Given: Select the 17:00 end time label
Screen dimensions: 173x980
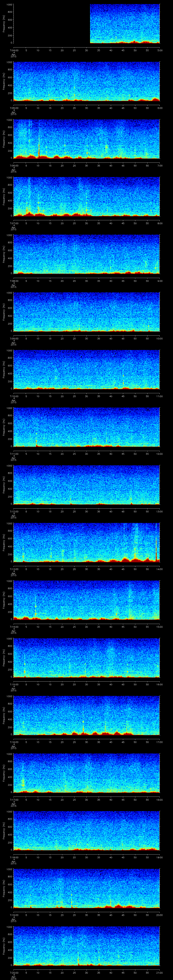Looking at the screenshot, I should pyautogui.click(x=159, y=742).
